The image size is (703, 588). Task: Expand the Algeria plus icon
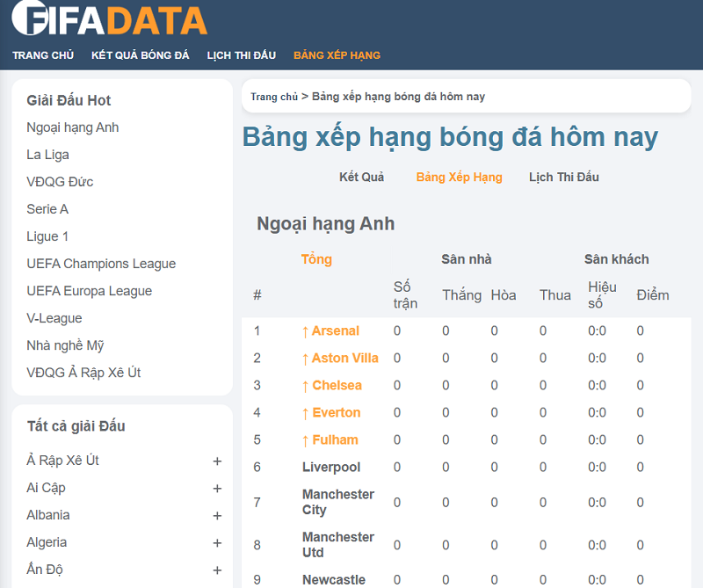click(217, 543)
